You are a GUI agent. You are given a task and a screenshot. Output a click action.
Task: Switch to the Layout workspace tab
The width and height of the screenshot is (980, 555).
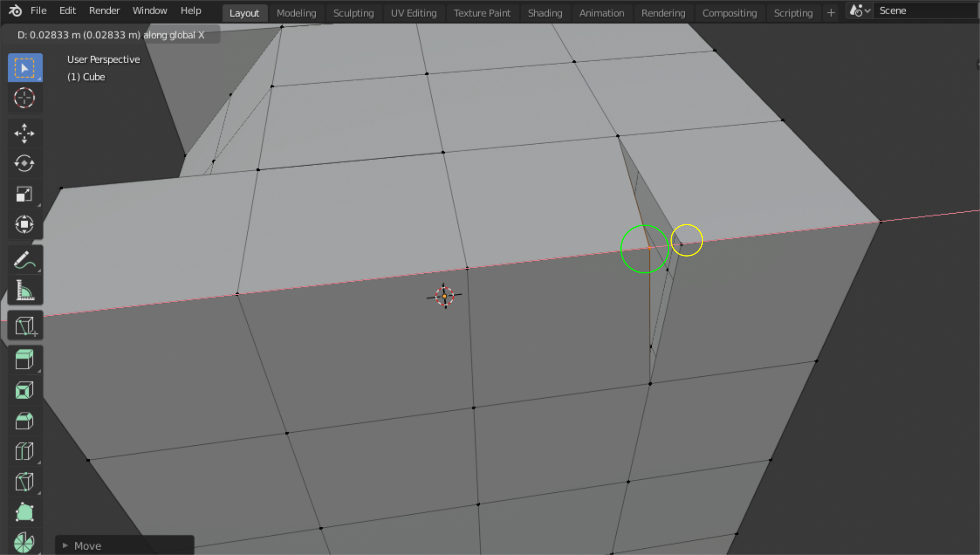(x=244, y=13)
